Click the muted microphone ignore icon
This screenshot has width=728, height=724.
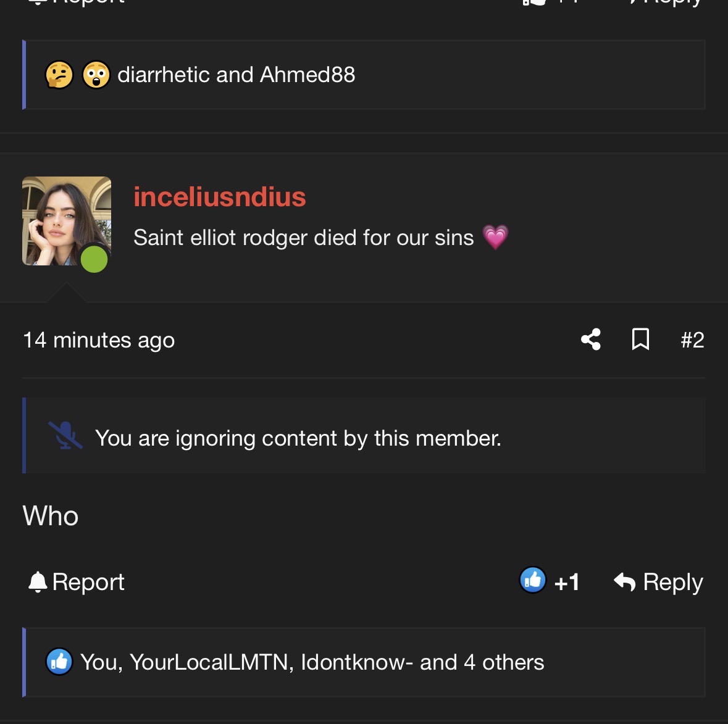tap(65, 435)
